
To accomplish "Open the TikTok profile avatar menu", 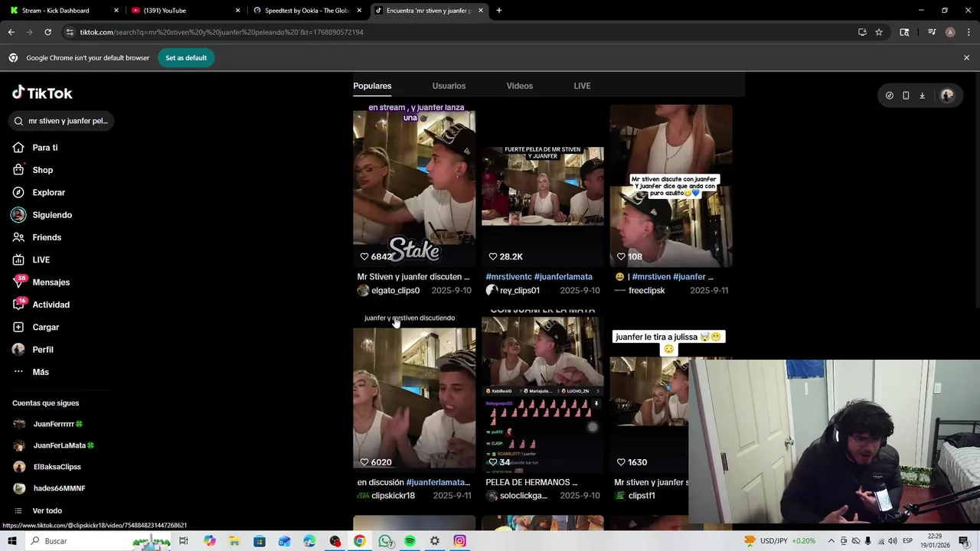I will point(947,96).
